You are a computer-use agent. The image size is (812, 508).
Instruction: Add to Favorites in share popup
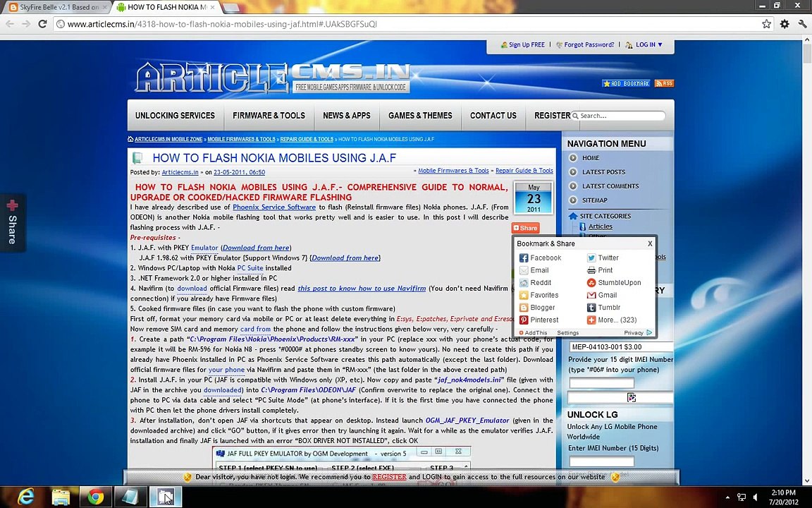pos(539,295)
